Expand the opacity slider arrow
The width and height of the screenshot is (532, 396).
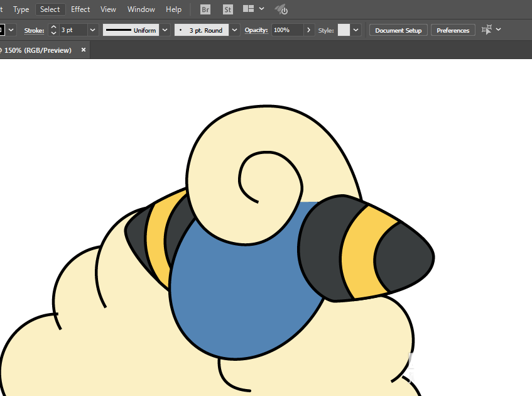point(308,30)
